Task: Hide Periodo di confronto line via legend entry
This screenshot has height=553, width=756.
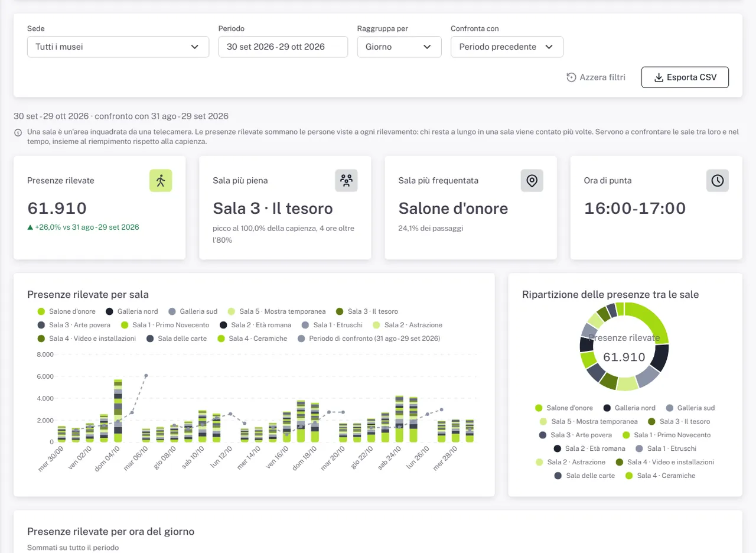Action: [x=369, y=339]
